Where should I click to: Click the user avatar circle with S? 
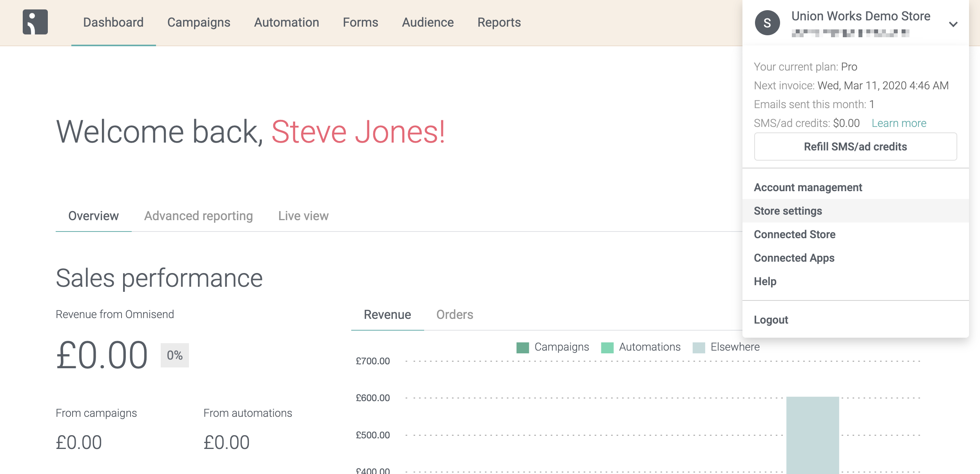(767, 23)
